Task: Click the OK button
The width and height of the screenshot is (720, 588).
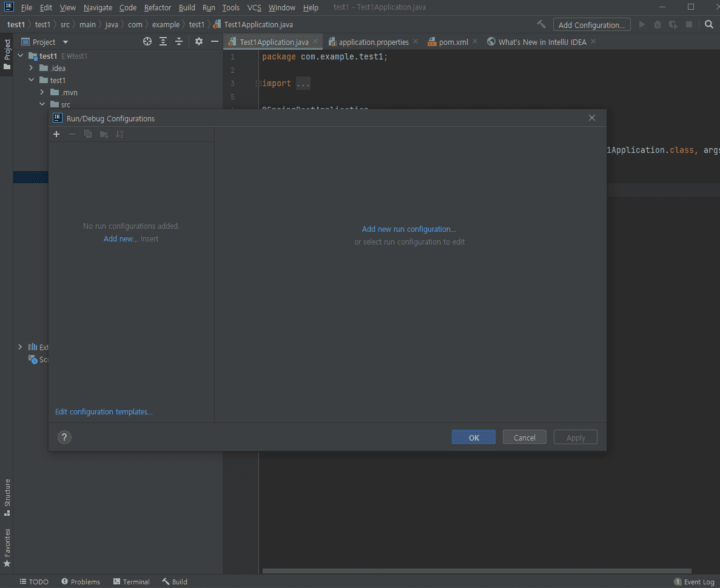Action: tap(474, 438)
